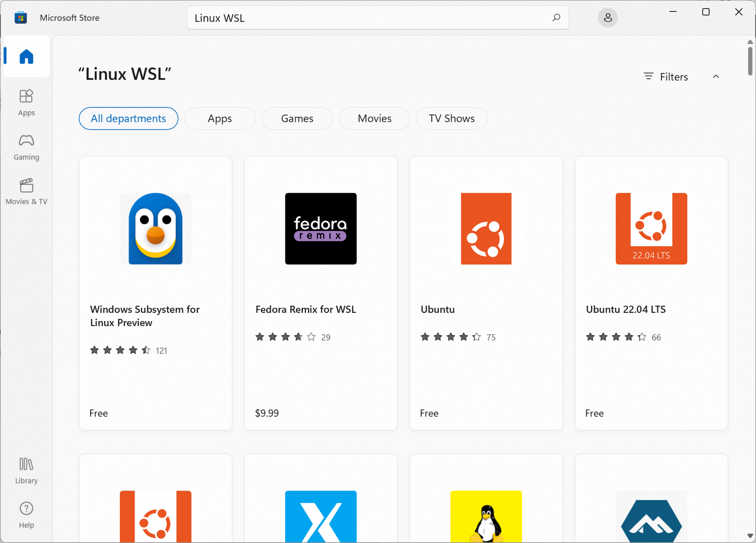The width and height of the screenshot is (756, 543).
Task: Open the Apps section in sidebar
Action: tap(26, 103)
